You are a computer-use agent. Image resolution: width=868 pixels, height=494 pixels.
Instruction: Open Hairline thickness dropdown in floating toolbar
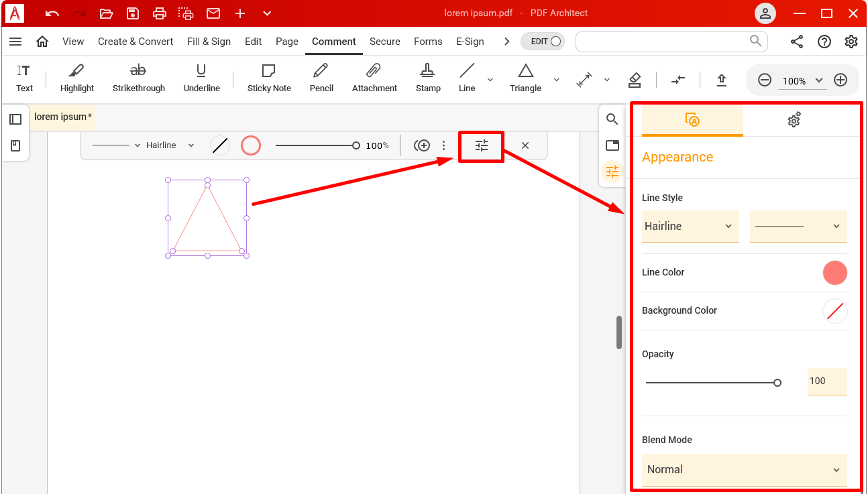tap(170, 145)
